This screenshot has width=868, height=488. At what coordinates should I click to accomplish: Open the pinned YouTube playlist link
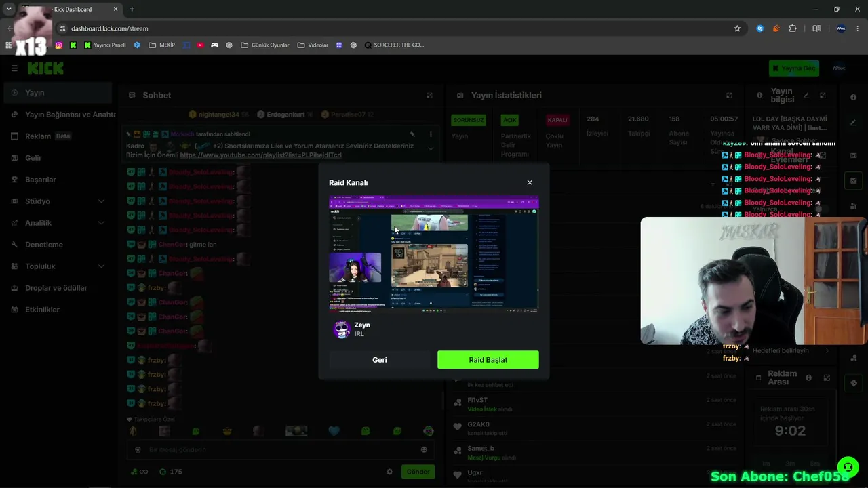pos(261,155)
